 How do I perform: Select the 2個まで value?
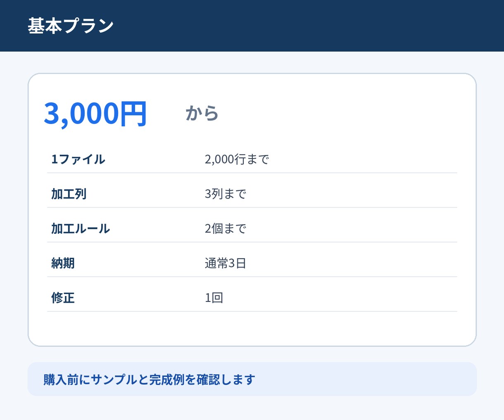point(226,229)
